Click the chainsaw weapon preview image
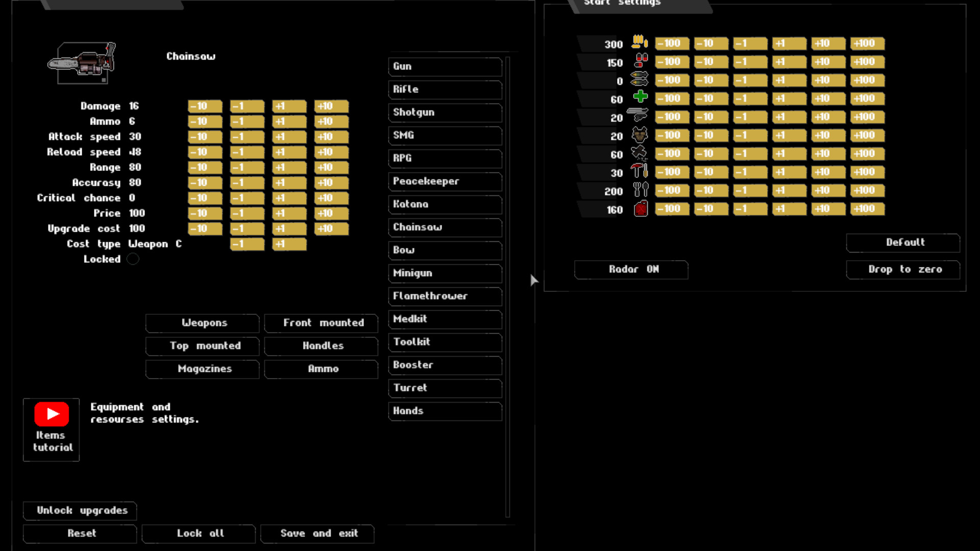The height and width of the screenshot is (551, 980). (84, 63)
